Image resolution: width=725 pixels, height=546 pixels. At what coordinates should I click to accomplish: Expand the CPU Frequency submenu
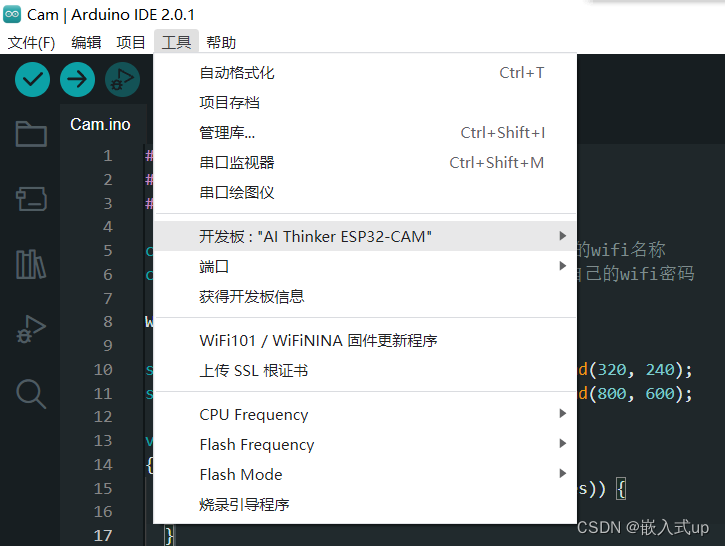click(365, 415)
